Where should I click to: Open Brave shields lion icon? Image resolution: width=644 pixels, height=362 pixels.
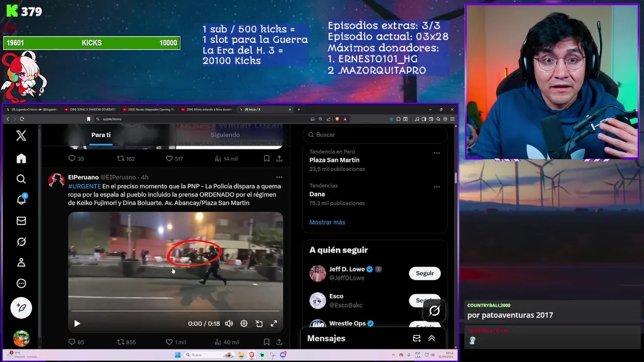(x=337, y=119)
